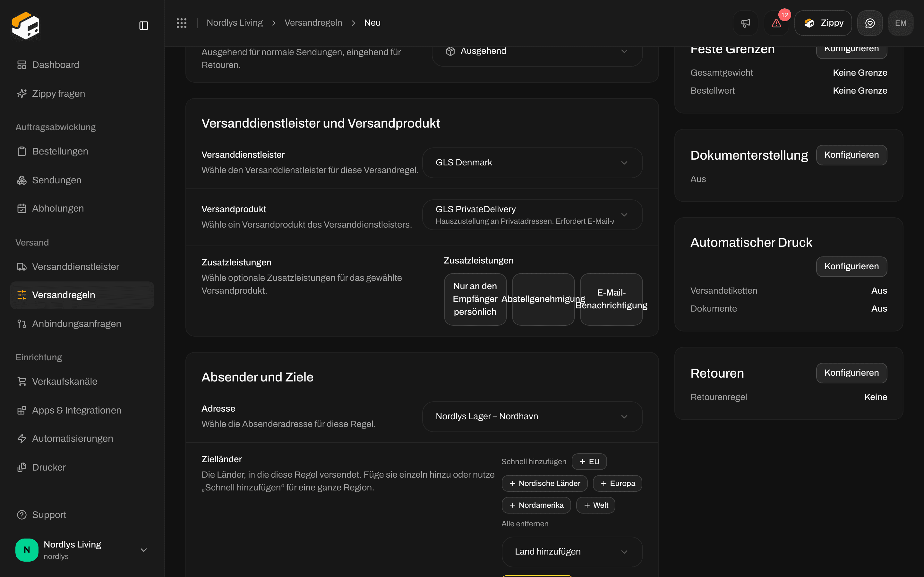This screenshot has height=577, width=924.
Task: Toggle the 'Nur an den Empfänger persönlich' service
Action: [x=475, y=299]
